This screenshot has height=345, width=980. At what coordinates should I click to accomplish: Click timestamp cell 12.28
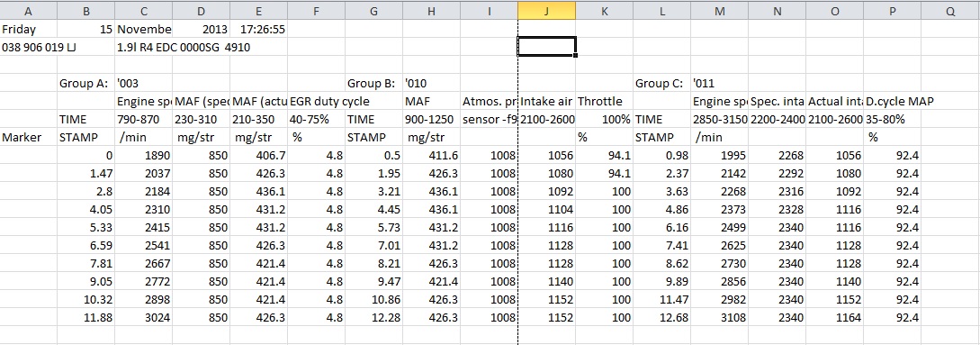373,317
